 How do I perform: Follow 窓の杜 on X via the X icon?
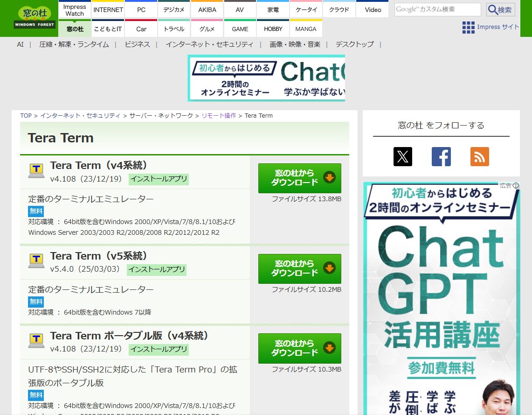pyautogui.click(x=402, y=157)
